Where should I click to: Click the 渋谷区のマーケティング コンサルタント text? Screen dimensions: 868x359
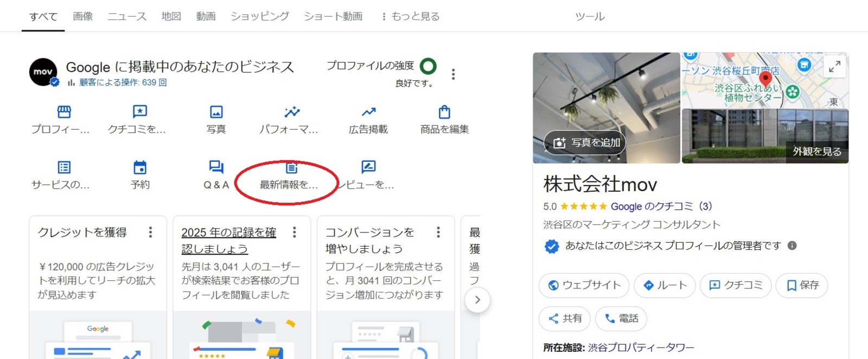click(632, 225)
